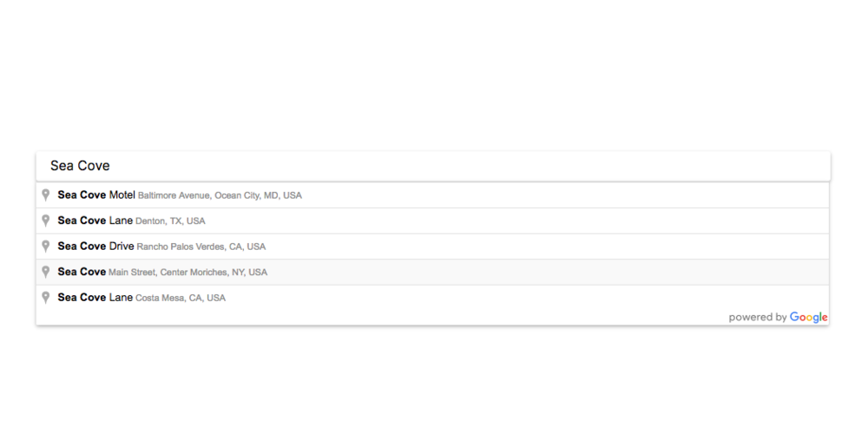The image size is (868, 434).
Task: Place cursor after the Sea Cove query text
Action: (x=111, y=166)
